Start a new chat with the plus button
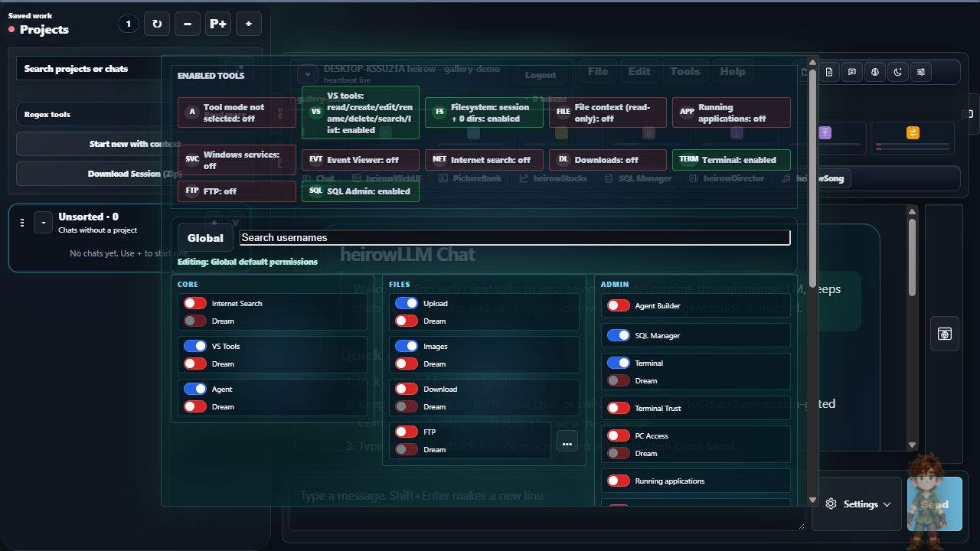This screenshot has width=980, height=551. pyautogui.click(x=249, y=24)
